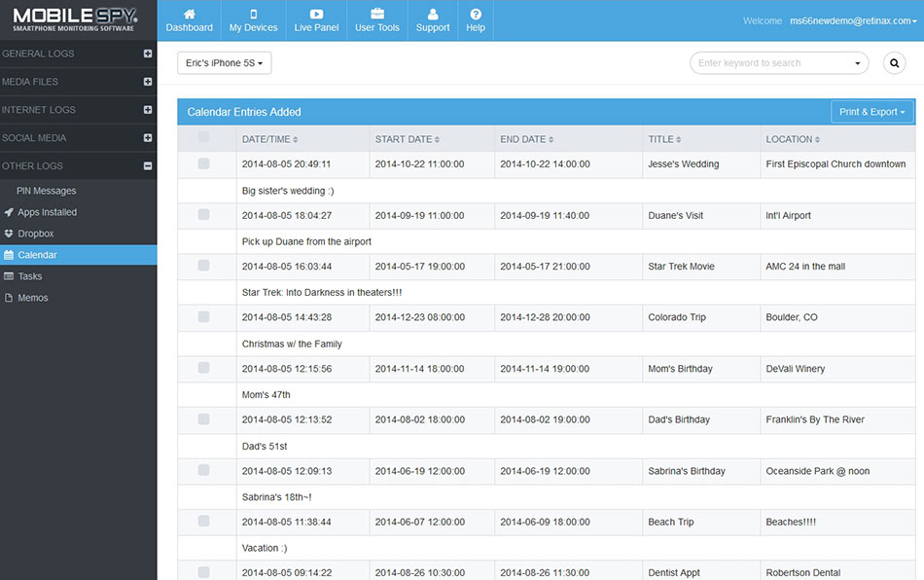Screen dimensions: 924x580
Task: Click the ms66newdemo@retinax.com account link
Action: click(851, 20)
